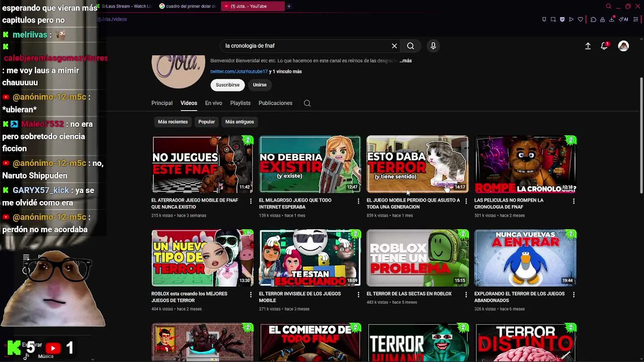The image size is (644, 362).
Task: Click the Jota channel avatar
Action: coord(179,71)
